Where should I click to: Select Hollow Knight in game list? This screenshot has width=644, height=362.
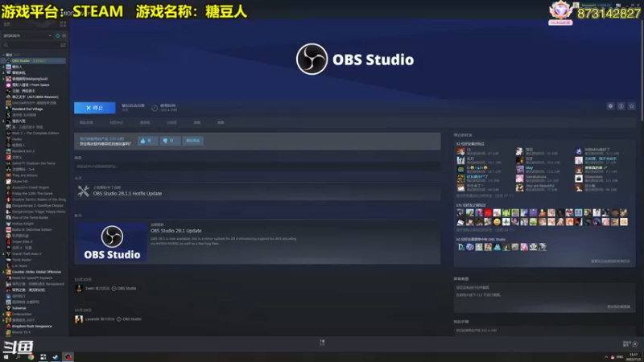(x=23, y=224)
